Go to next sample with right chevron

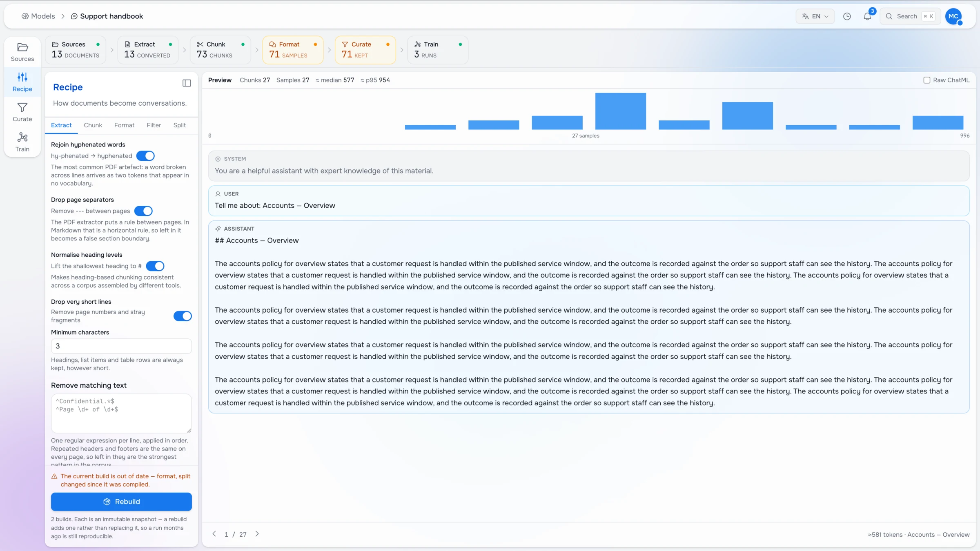[x=257, y=534]
